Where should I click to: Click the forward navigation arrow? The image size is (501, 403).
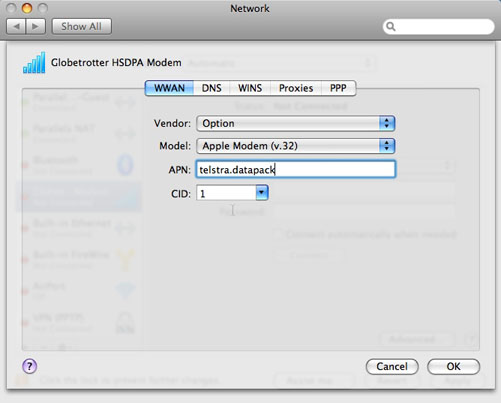pyautogui.click(x=35, y=26)
